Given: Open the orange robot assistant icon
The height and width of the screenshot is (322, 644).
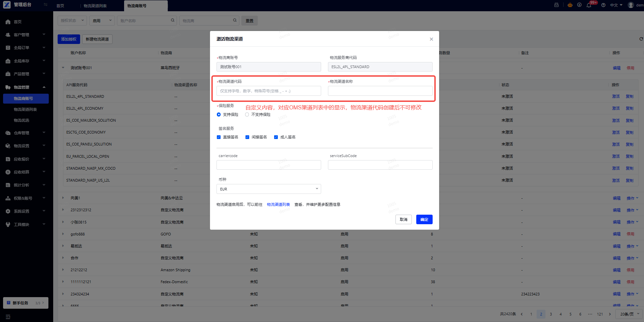Looking at the screenshot, I should point(570,5).
